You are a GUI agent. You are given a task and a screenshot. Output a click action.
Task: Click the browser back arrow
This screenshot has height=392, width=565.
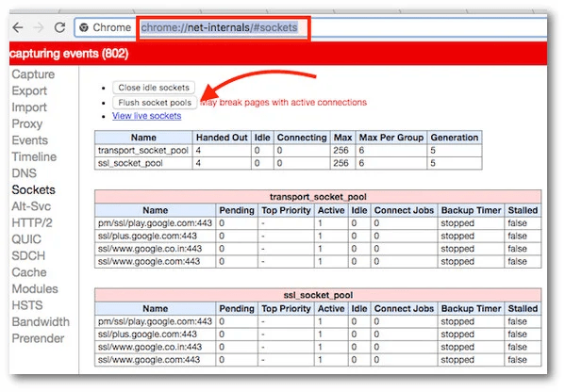(x=18, y=27)
